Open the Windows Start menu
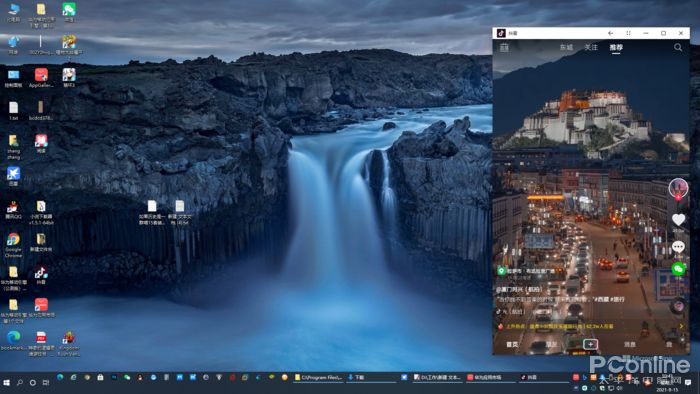 6,382
